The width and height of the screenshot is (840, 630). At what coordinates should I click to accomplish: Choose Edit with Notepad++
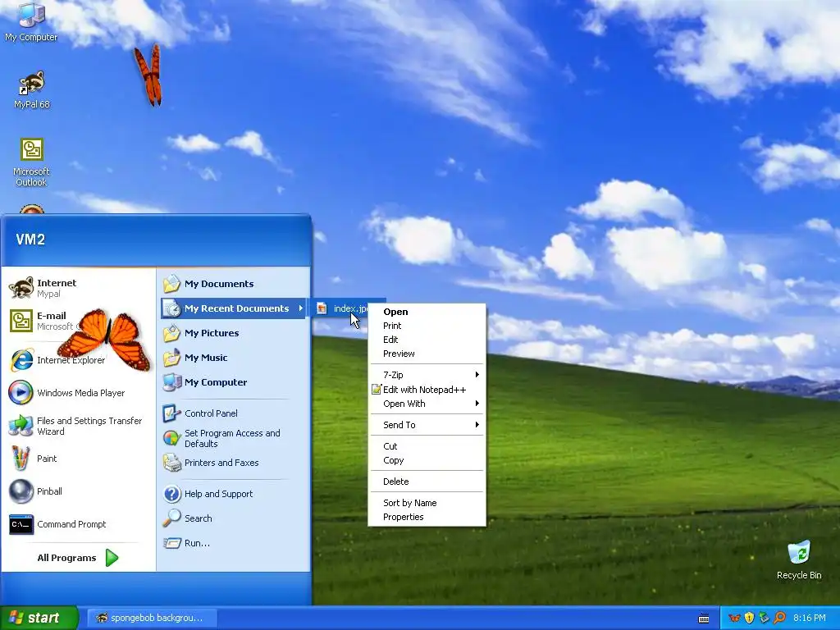click(x=427, y=390)
